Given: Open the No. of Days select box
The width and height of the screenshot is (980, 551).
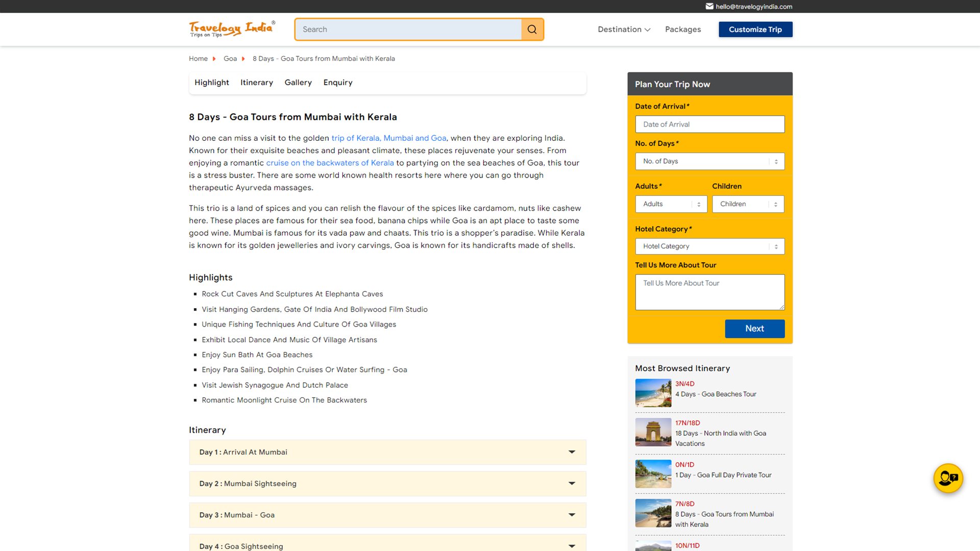Looking at the screenshot, I should 709,161.
